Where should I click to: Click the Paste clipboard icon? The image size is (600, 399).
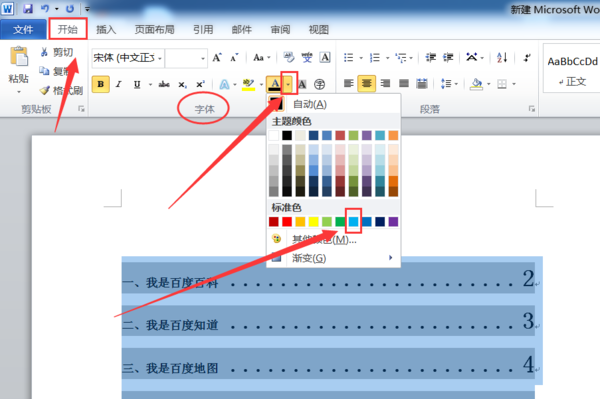19,57
